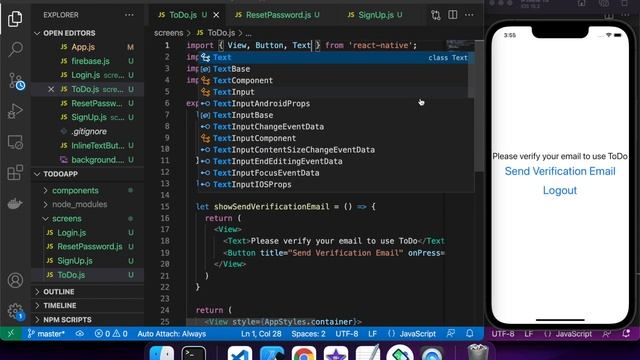The image size is (640, 360).
Task: Open the Docker view in activity bar
Action: click(x=15, y=203)
